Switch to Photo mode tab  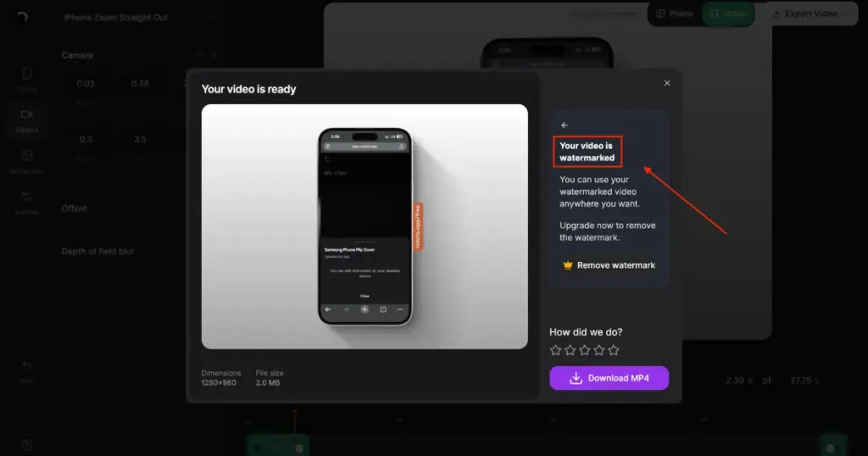tap(674, 14)
